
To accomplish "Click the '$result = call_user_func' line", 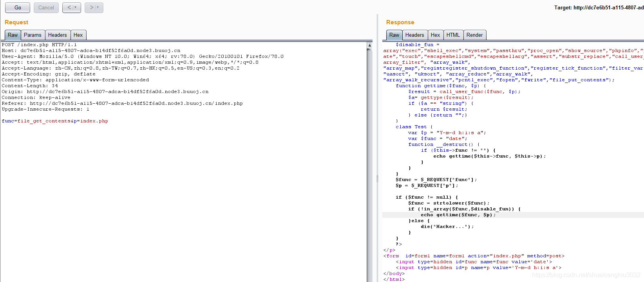I will (464, 92).
